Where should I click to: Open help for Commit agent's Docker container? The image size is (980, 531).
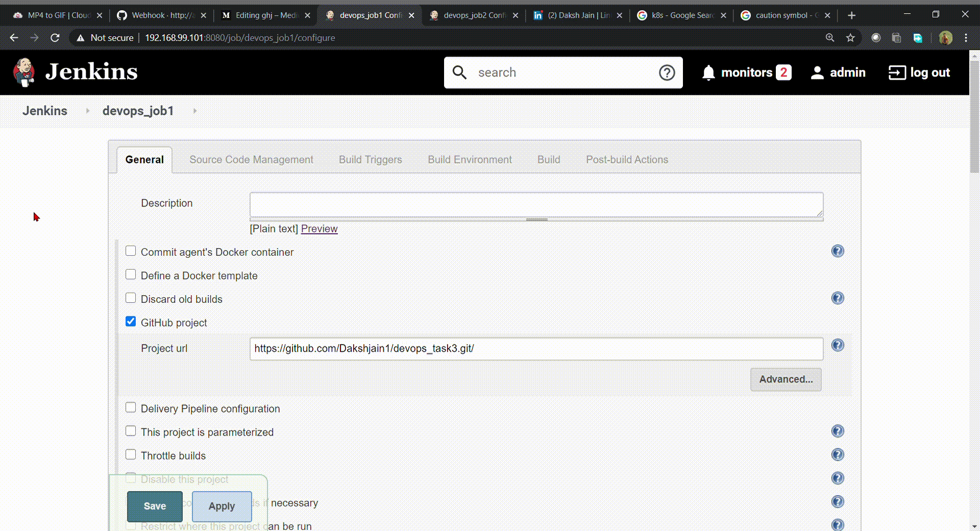pos(838,251)
